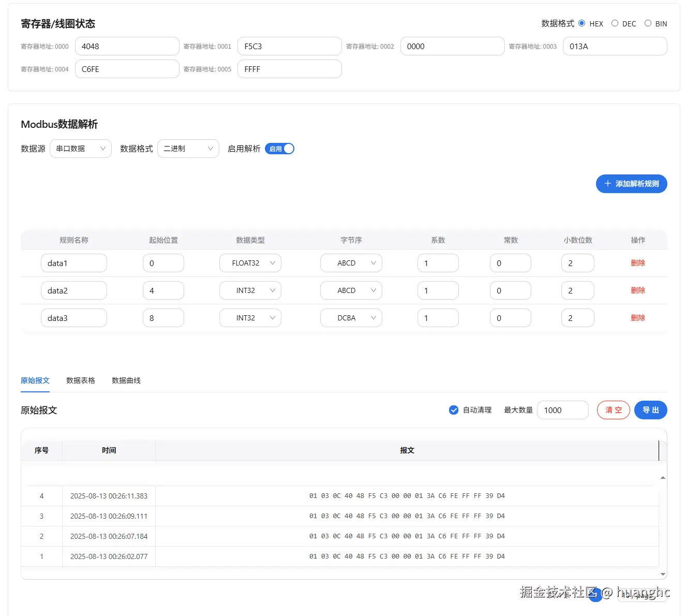The height and width of the screenshot is (616, 686).
Task: Click the rule name field data2
Action: point(74,290)
